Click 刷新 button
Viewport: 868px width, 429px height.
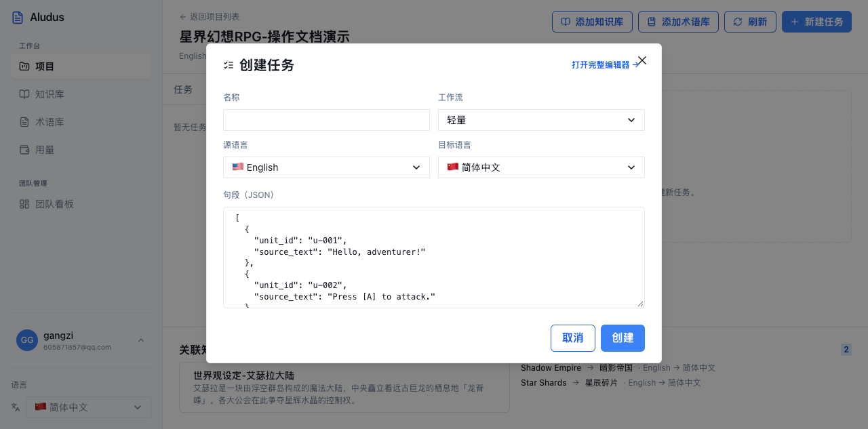pos(750,22)
